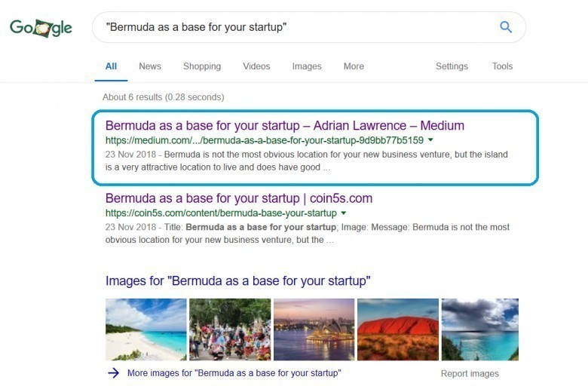Click arrow icon beside More images

click(113, 373)
